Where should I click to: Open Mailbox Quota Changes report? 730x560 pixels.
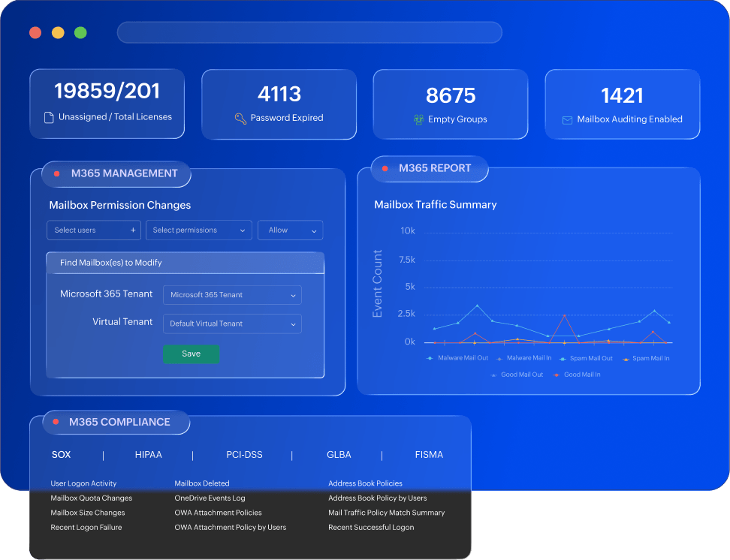[92, 498]
